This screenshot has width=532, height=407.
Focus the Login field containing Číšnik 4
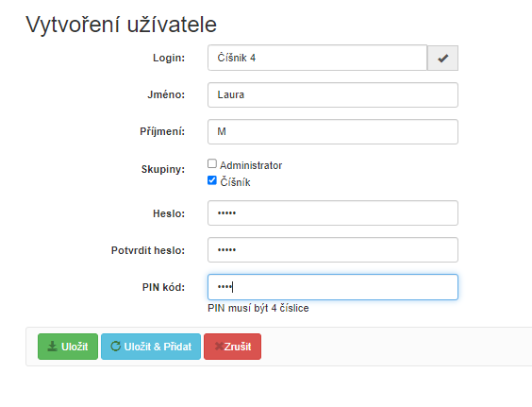(317, 58)
